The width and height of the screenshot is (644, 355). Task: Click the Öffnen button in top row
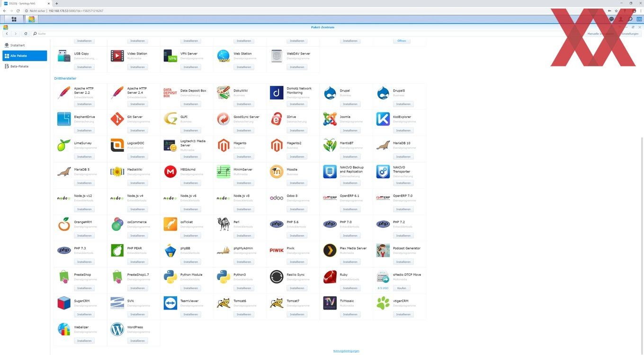[x=402, y=41]
